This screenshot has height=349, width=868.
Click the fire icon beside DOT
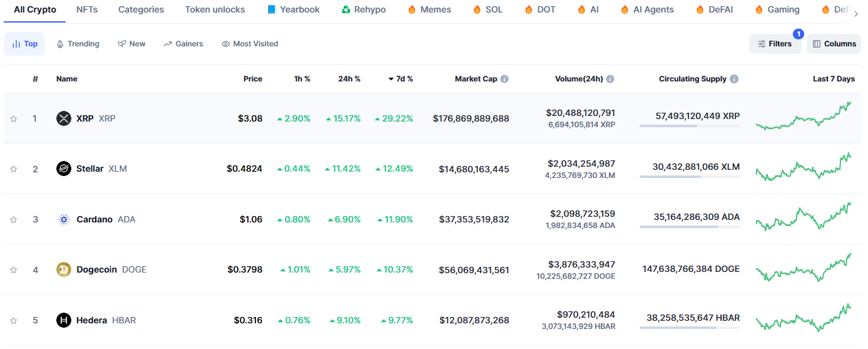pos(528,10)
